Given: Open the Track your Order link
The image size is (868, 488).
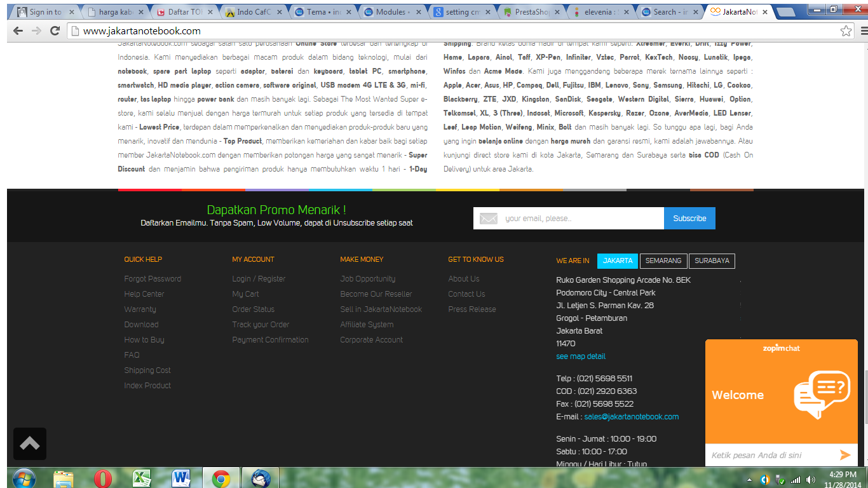Looking at the screenshot, I should tap(261, 325).
